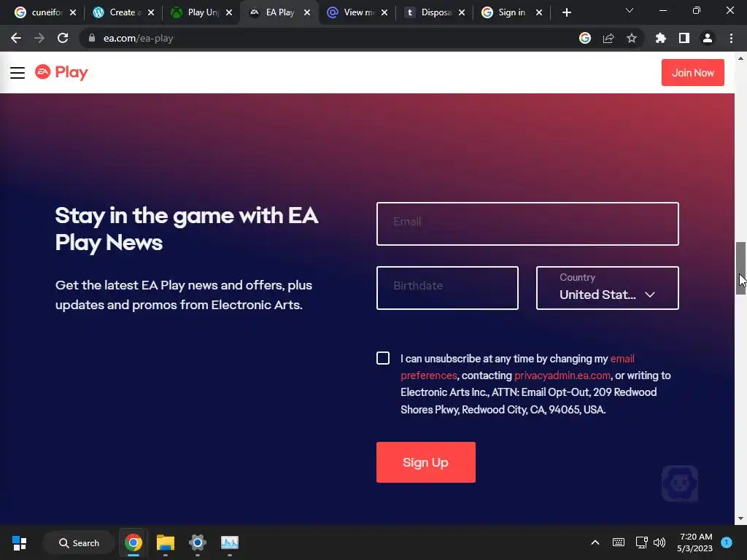The height and width of the screenshot is (560, 747).
Task: Open the EA hamburger menu
Action: pos(18,73)
